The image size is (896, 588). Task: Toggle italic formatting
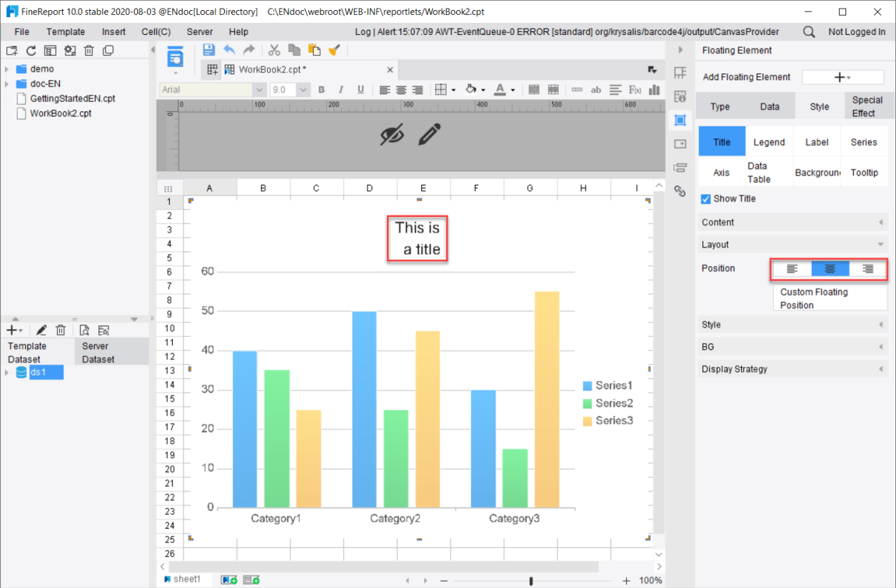(x=341, y=90)
